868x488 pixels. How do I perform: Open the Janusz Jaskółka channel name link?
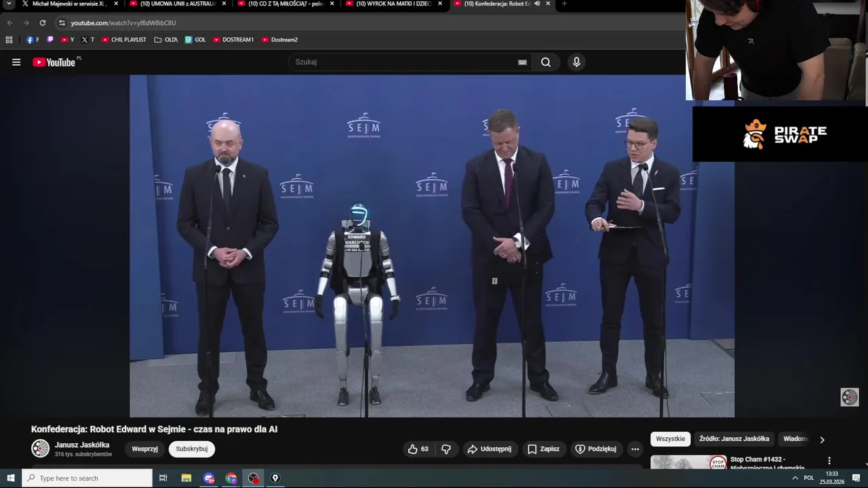coord(82,445)
